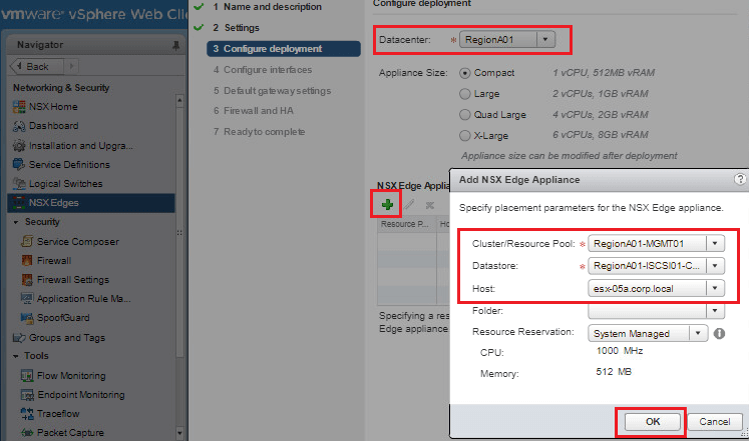
Task: Select X-Large appliance size
Action: 465,136
